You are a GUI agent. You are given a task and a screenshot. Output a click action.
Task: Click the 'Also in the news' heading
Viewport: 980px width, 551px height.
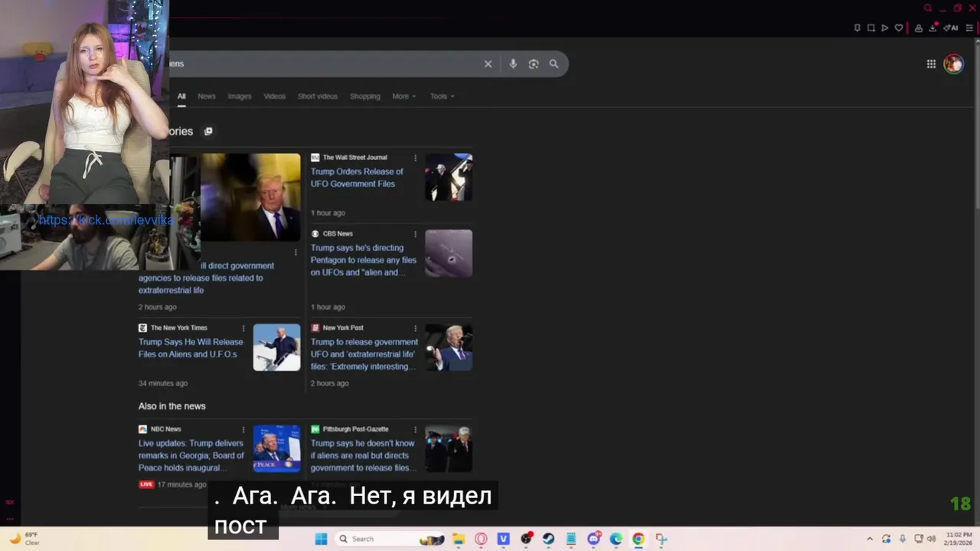(x=171, y=406)
